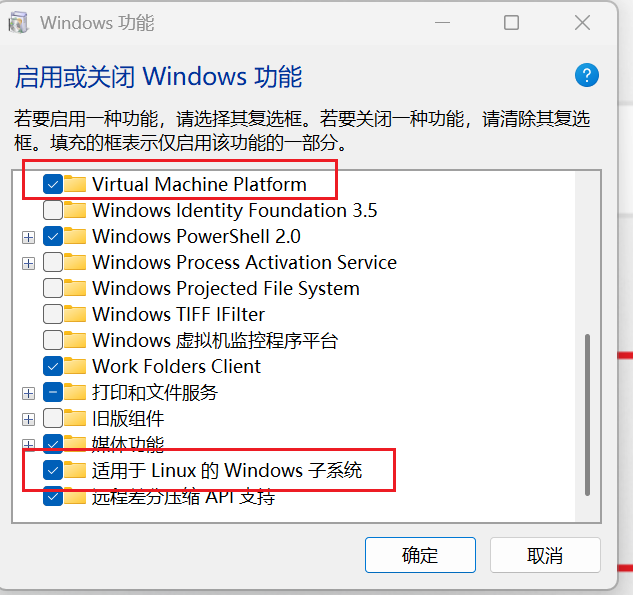Expand the 打印和文件服务 tree node
Viewport: 633px width, 595px height.
click(x=28, y=393)
